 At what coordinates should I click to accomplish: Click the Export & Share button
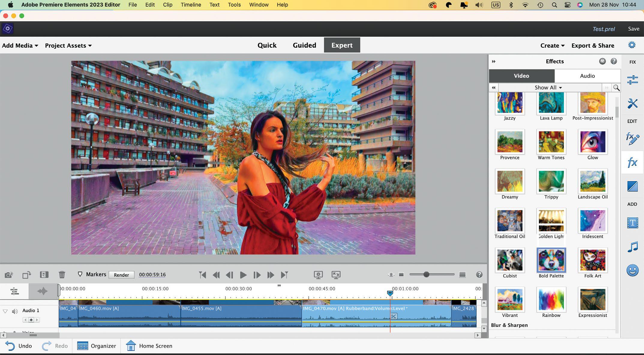592,45
